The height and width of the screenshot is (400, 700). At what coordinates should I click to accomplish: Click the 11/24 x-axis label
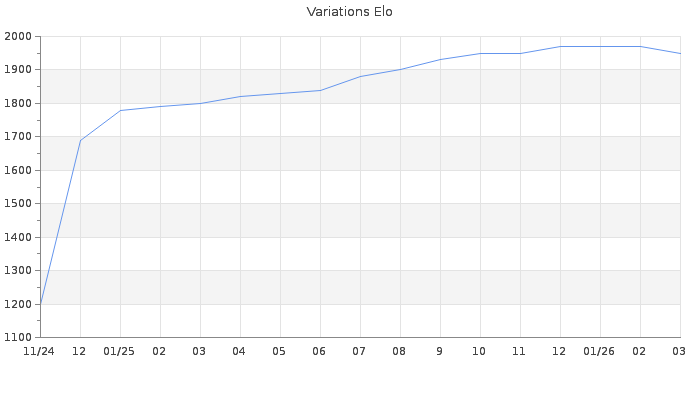(x=39, y=351)
